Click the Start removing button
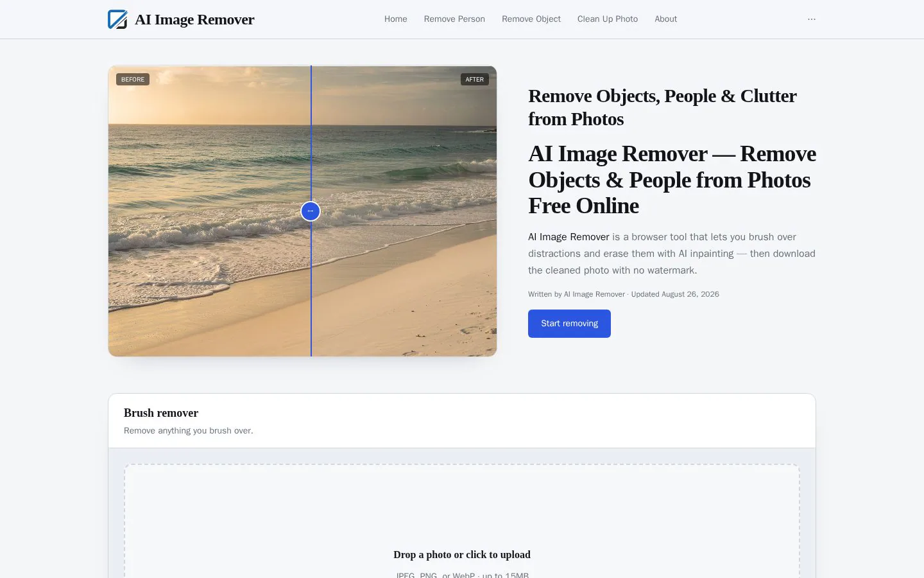924x578 pixels. 569,324
